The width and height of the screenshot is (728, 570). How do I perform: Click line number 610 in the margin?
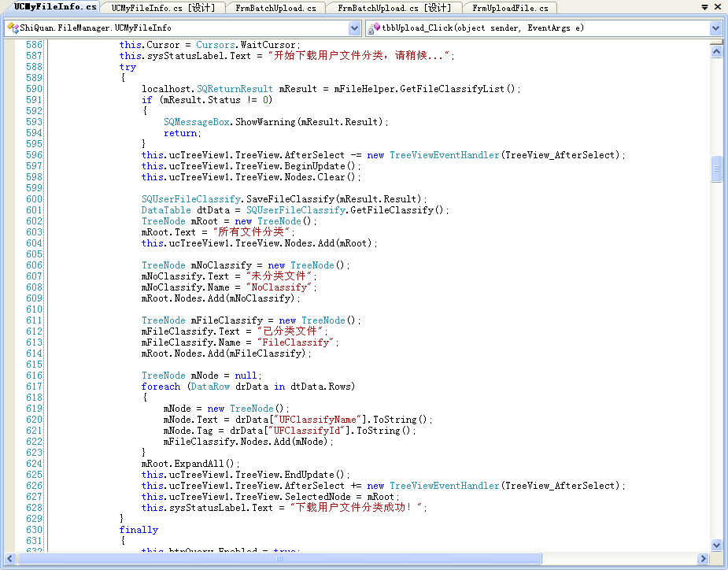[x=34, y=309]
